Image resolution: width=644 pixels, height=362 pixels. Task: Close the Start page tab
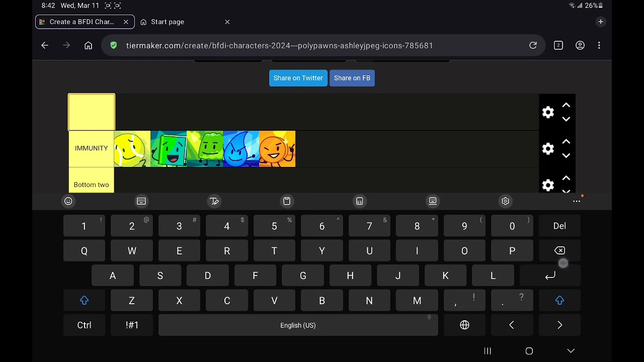pos(227,22)
